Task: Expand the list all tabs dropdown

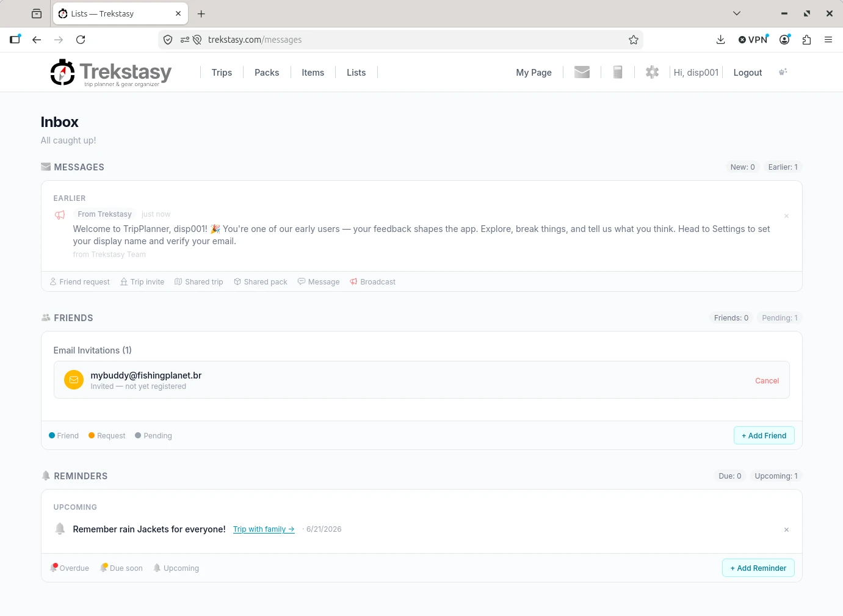Action: point(737,13)
